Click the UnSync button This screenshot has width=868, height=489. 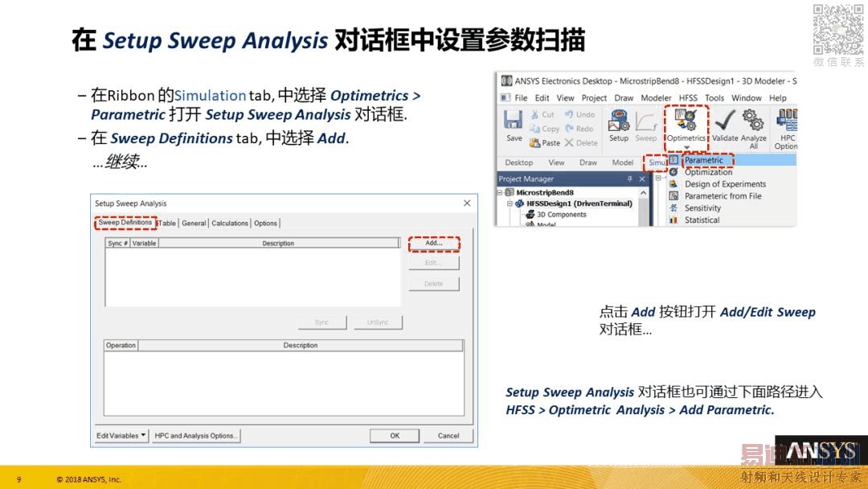pos(378,323)
